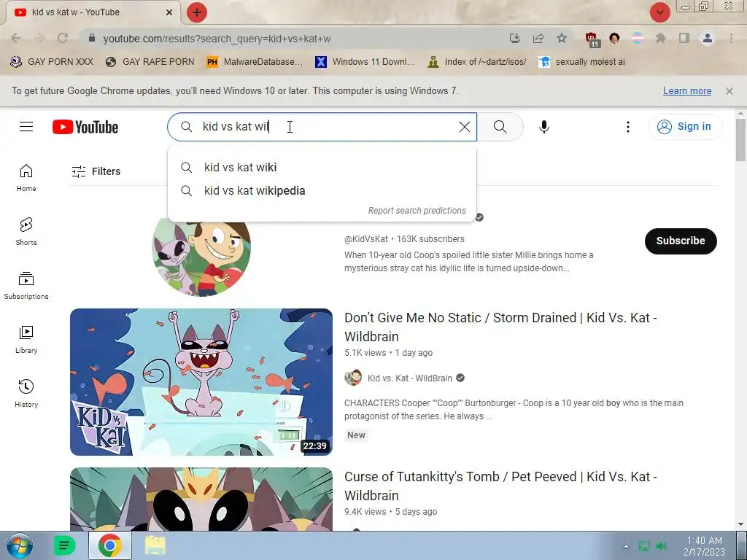The width and height of the screenshot is (747, 560).
Task: Click the browser back arrow
Action: tap(16, 38)
